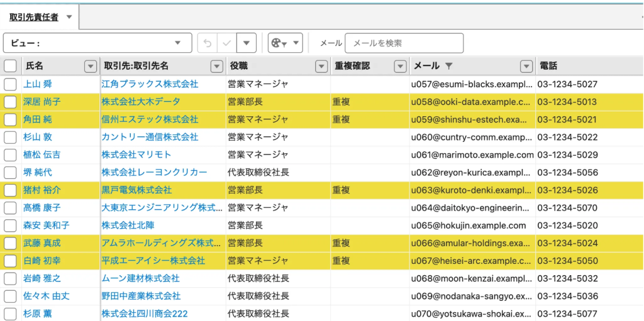Toggle the select-all header checkbox
Image resolution: width=644 pixels, height=321 pixels.
point(10,66)
